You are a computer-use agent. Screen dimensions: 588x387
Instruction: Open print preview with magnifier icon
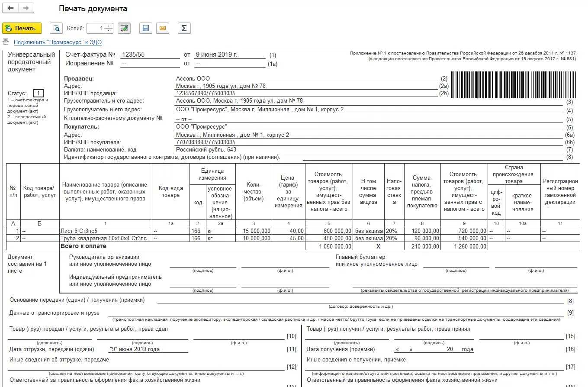click(x=56, y=28)
